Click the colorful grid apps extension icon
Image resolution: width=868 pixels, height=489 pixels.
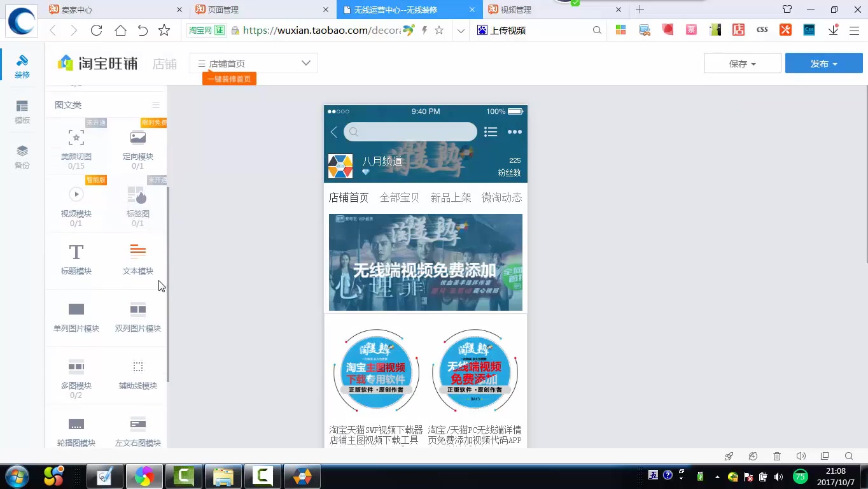pyautogui.click(x=620, y=30)
